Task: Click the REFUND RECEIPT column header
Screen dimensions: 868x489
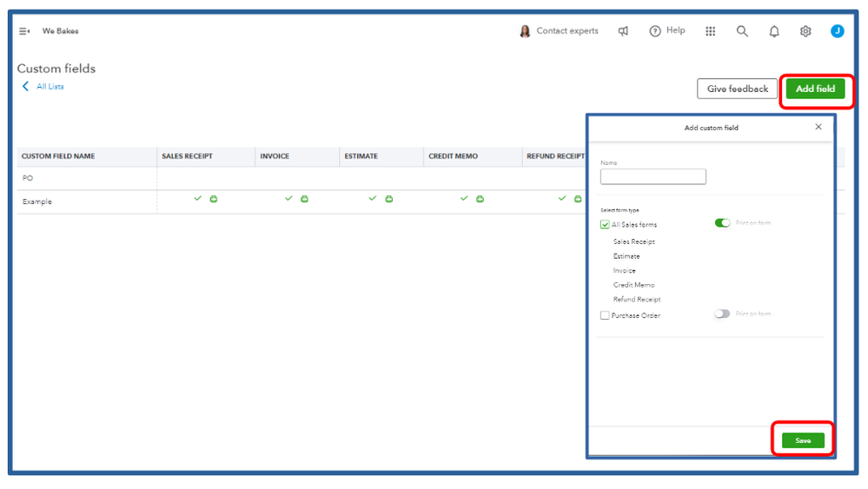Action: pyautogui.click(x=555, y=156)
